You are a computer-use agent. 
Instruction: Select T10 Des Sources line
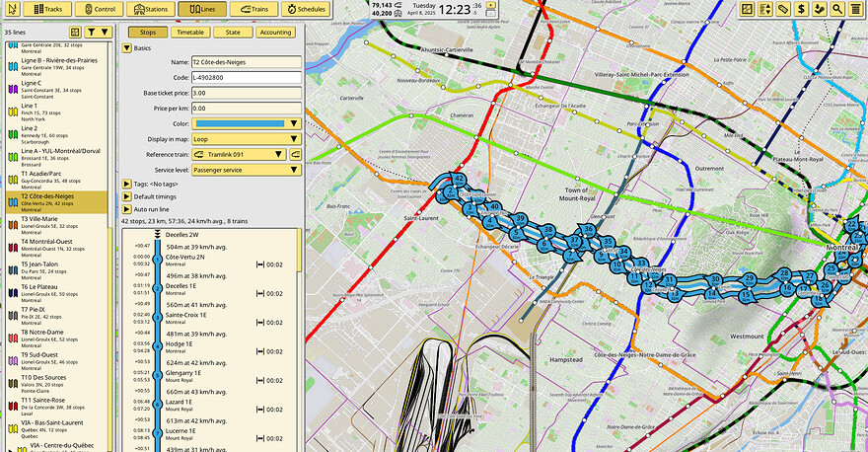coord(56,385)
